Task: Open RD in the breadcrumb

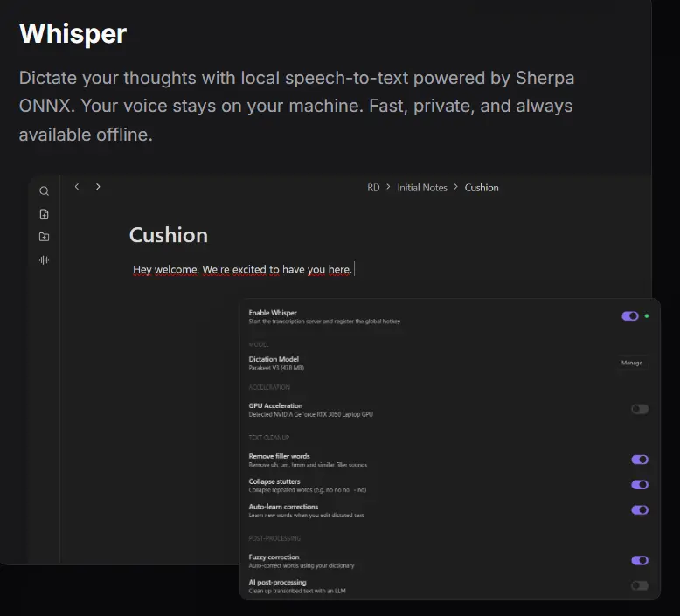Action: pos(373,188)
